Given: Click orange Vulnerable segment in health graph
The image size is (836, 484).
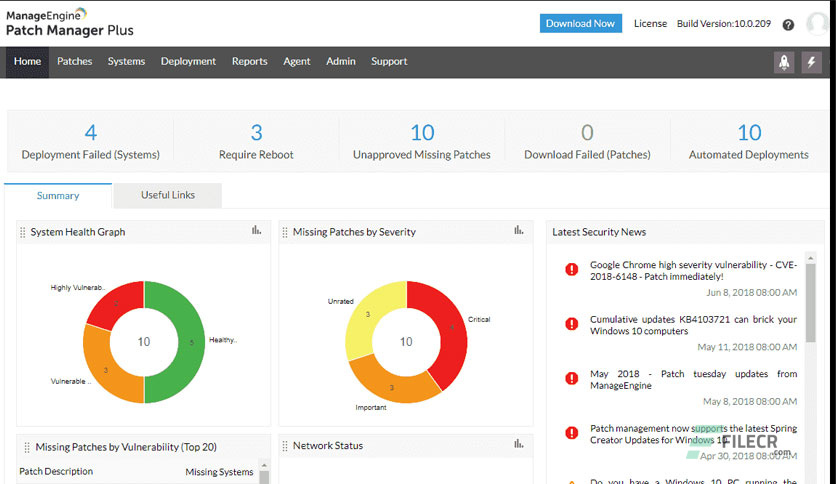Looking at the screenshot, I should click(107, 369).
